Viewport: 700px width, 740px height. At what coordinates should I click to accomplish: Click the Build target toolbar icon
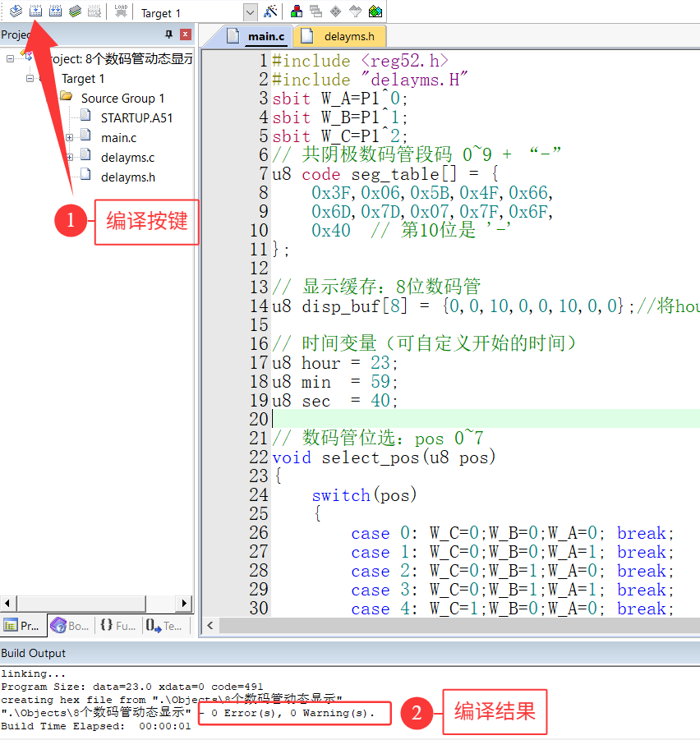click(x=35, y=11)
